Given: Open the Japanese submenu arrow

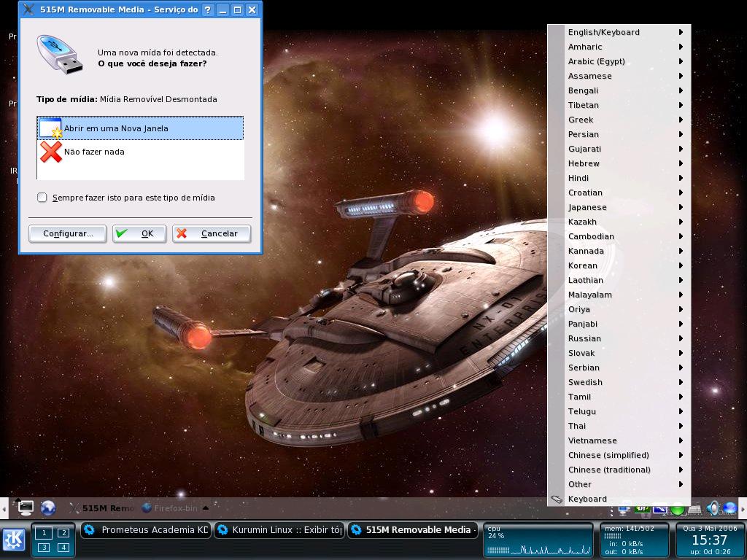Looking at the screenshot, I should pos(681,207).
